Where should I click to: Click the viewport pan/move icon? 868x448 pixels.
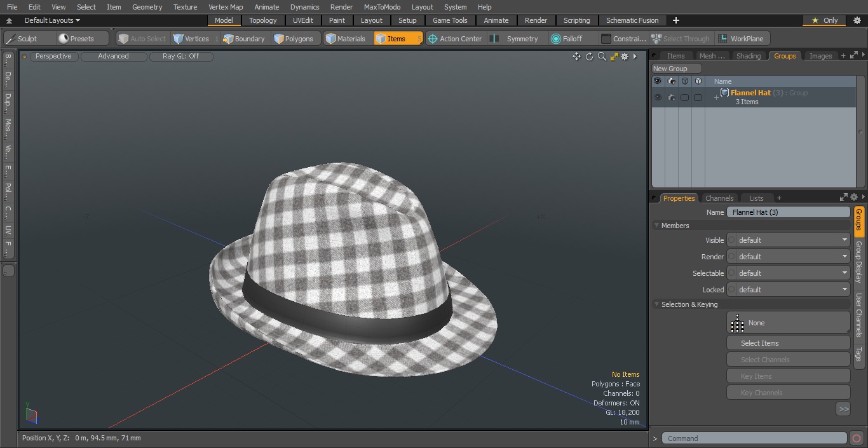(576, 57)
